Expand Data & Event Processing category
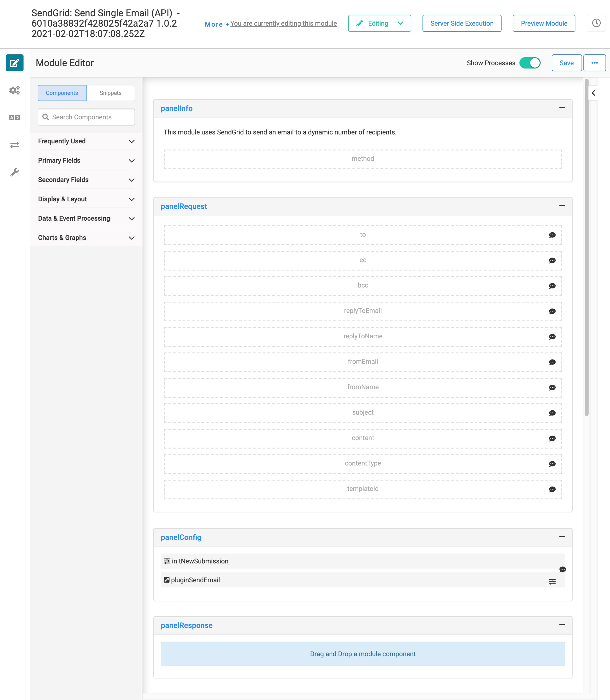Screen dimensions: 610x700 (x=87, y=218)
